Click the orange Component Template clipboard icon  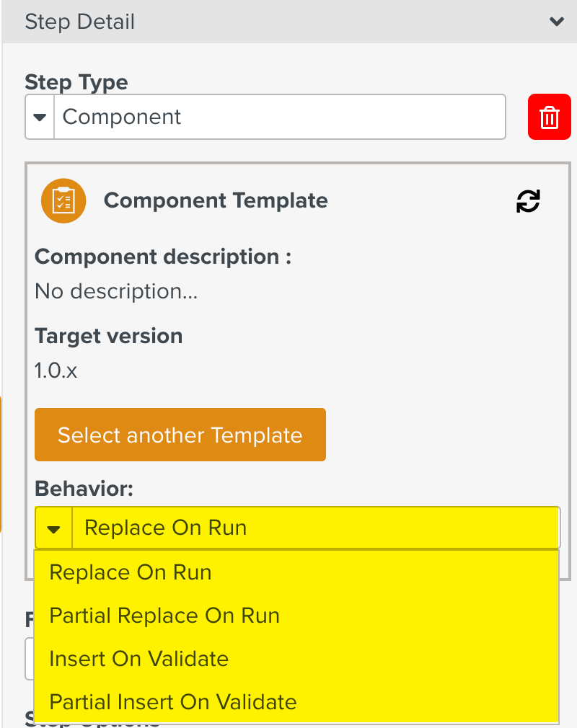(63, 200)
